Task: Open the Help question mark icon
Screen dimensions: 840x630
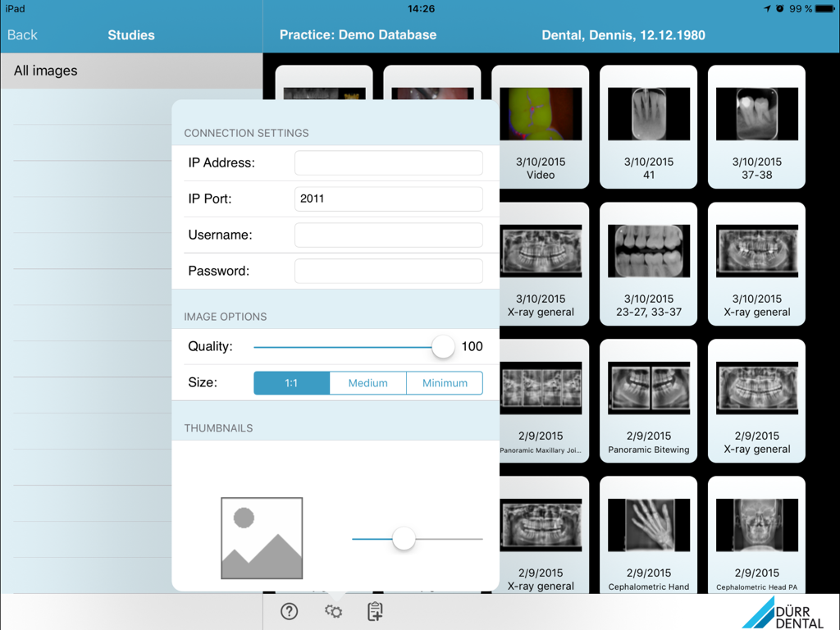Action: tap(289, 611)
